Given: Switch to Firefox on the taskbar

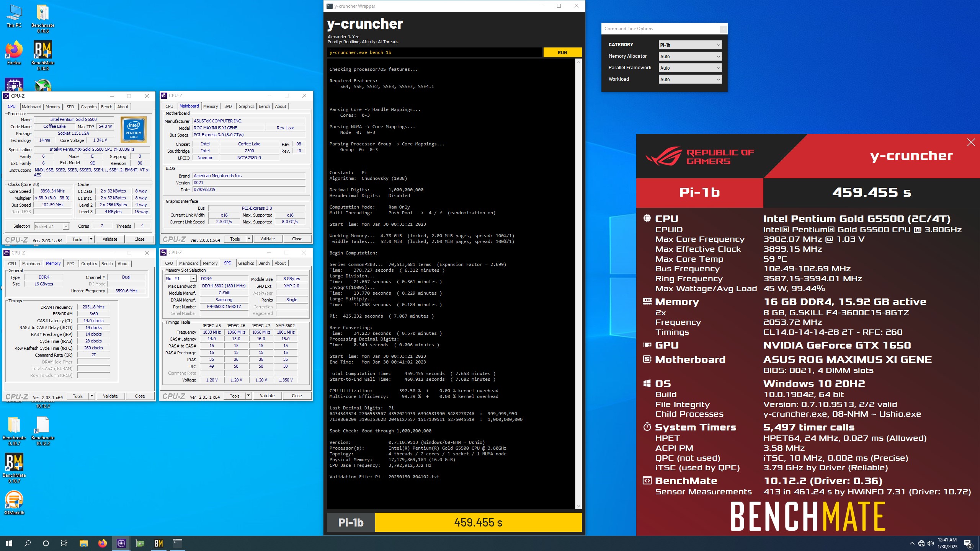Looking at the screenshot, I should coord(102,543).
